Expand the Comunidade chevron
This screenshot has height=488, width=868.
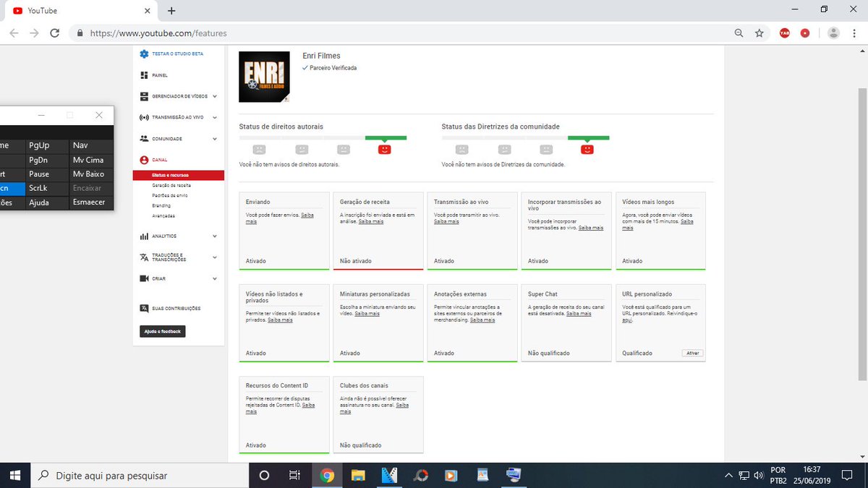coord(215,139)
